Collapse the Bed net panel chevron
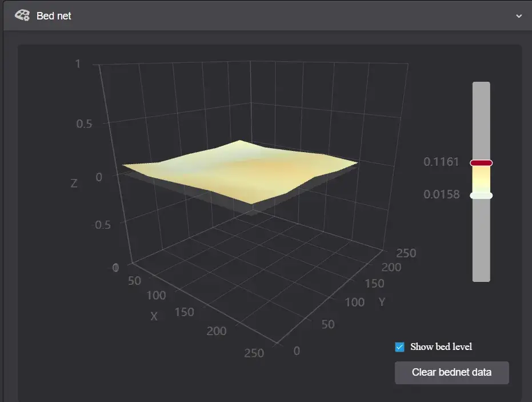This screenshot has width=532, height=402. [519, 16]
